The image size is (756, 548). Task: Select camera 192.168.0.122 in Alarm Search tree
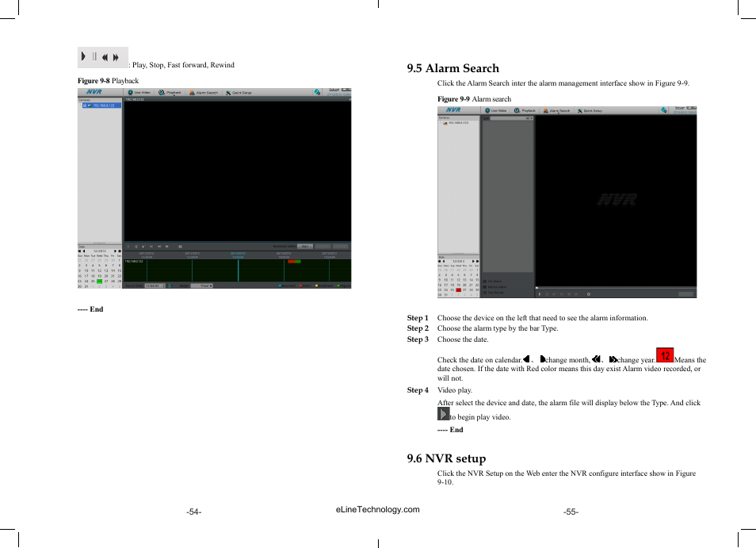pyautogui.click(x=458, y=123)
